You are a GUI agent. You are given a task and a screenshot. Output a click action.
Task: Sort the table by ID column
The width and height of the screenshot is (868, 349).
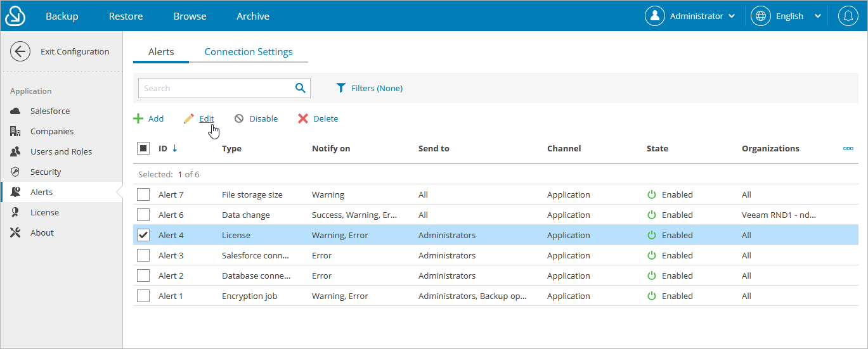pos(163,148)
